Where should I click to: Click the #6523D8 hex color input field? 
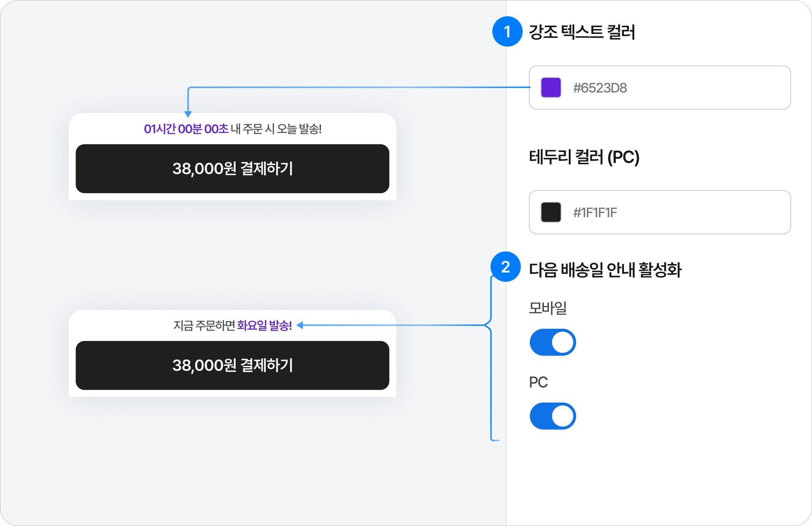coord(660,88)
